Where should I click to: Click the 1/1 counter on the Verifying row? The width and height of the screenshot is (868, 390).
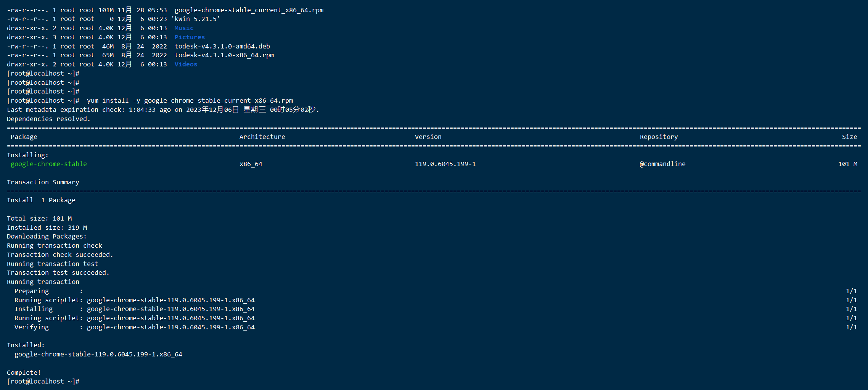point(852,327)
